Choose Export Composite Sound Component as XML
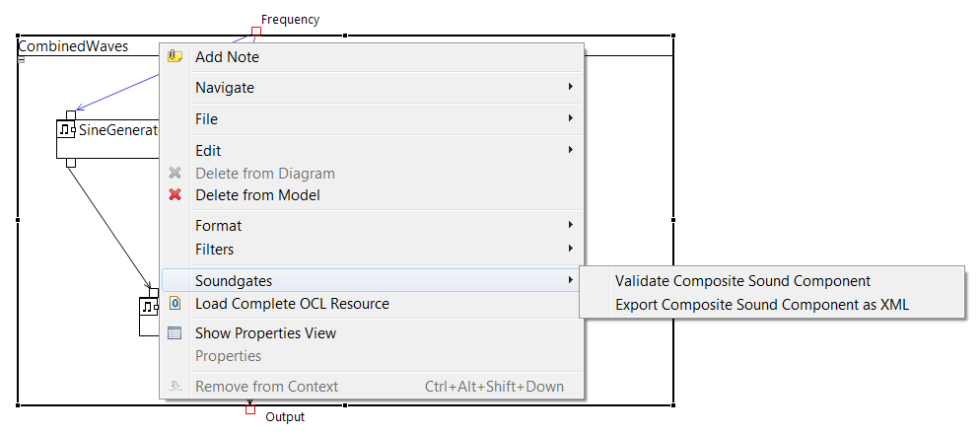The height and width of the screenshot is (436, 980). [762, 305]
